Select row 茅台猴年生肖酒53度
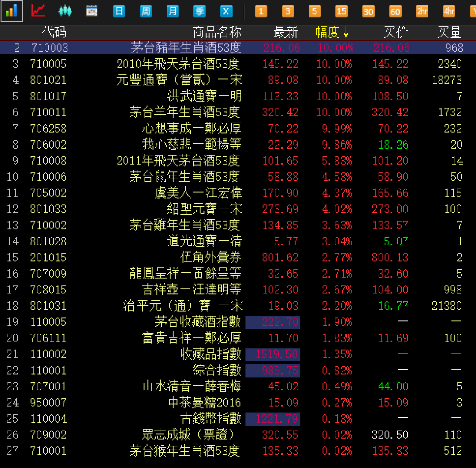The image size is (476, 468). [238, 451]
